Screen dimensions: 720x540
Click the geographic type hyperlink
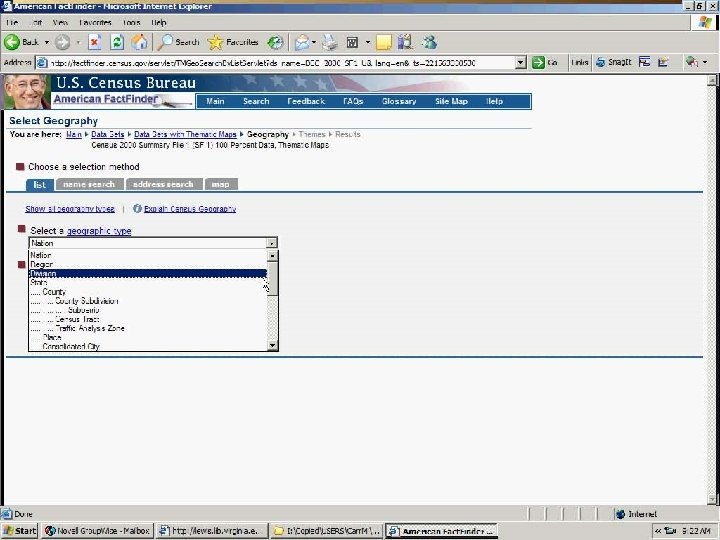pos(99,231)
